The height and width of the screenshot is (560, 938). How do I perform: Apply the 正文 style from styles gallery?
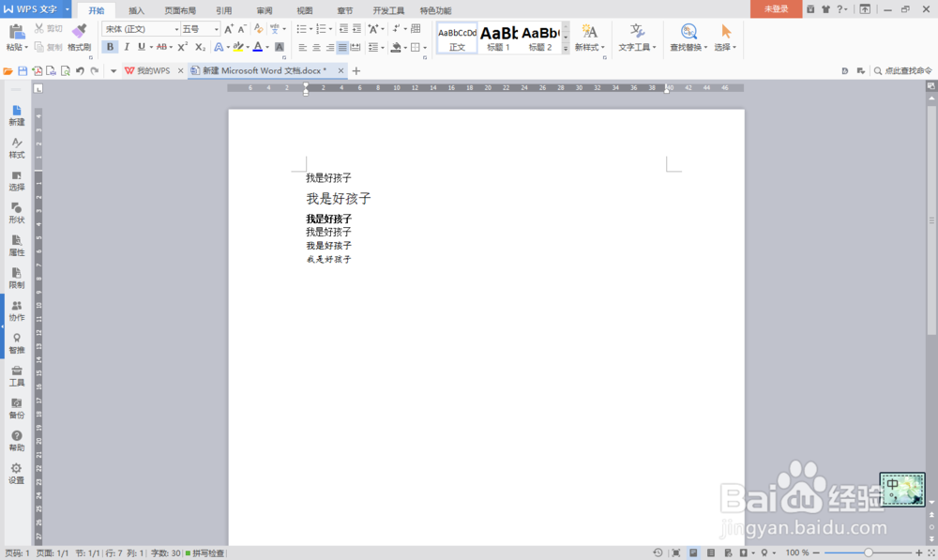pos(456,38)
